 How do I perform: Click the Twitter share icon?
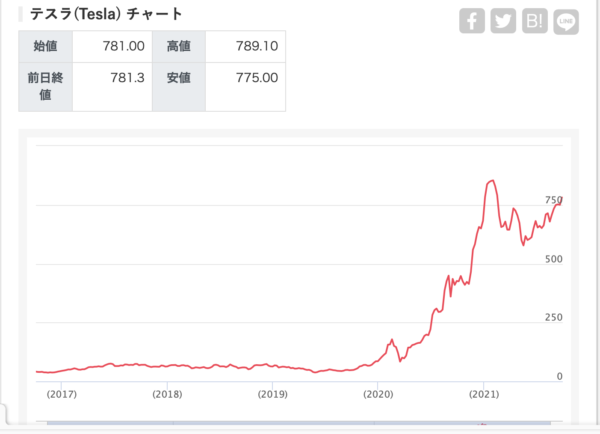click(503, 21)
